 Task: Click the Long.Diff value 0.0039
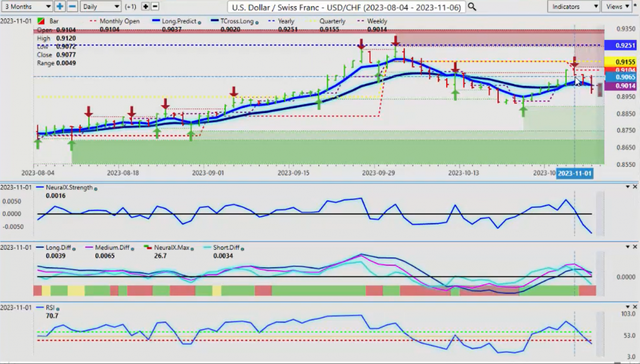click(56, 255)
